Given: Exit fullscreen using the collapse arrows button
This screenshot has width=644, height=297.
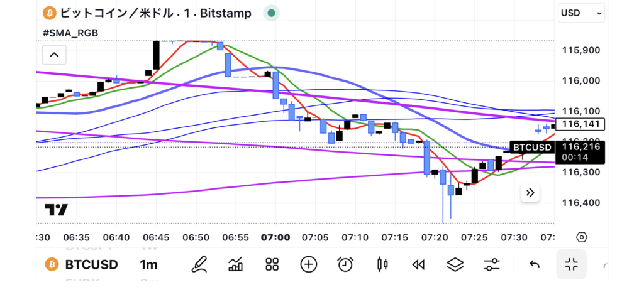Looking at the screenshot, I should click(x=572, y=264).
